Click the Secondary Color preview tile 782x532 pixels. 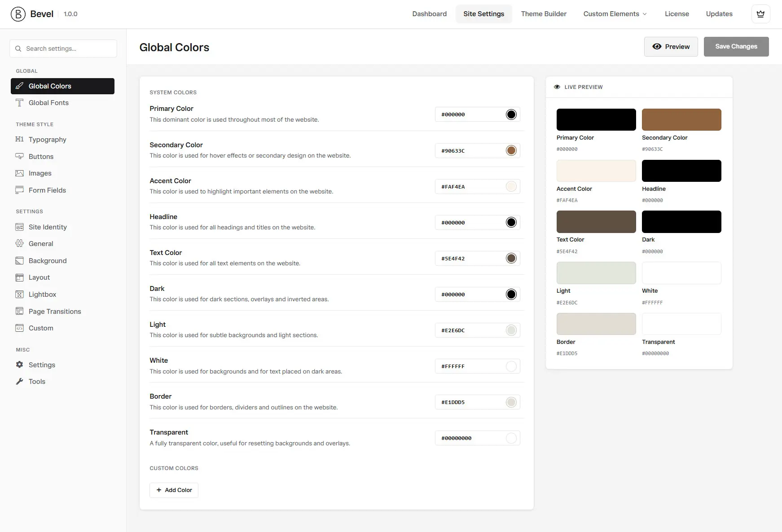click(681, 119)
